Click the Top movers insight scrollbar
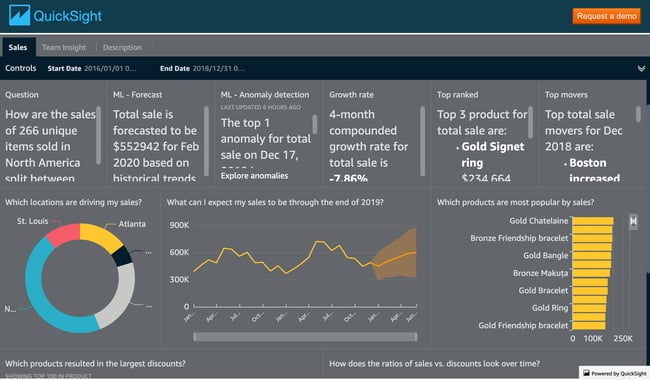Screen dimensions: 650x380 [638, 114]
